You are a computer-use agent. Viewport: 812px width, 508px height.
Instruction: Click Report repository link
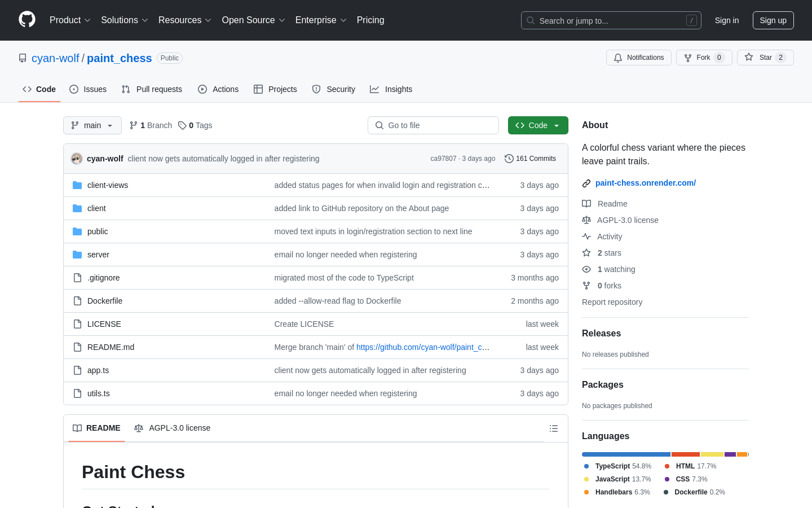coord(612,302)
